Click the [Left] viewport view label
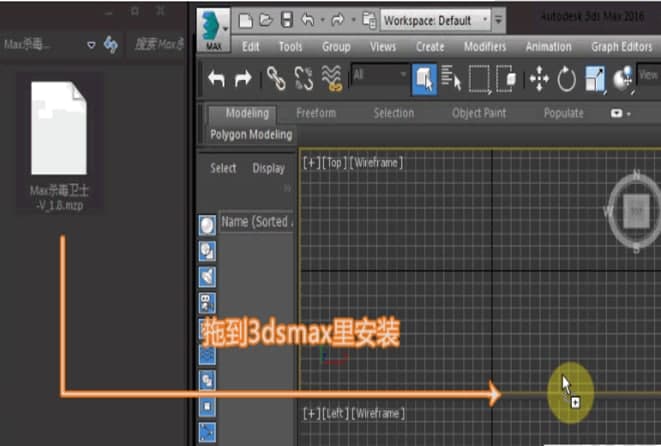Screen dimensions: 661x446 (x=335, y=414)
